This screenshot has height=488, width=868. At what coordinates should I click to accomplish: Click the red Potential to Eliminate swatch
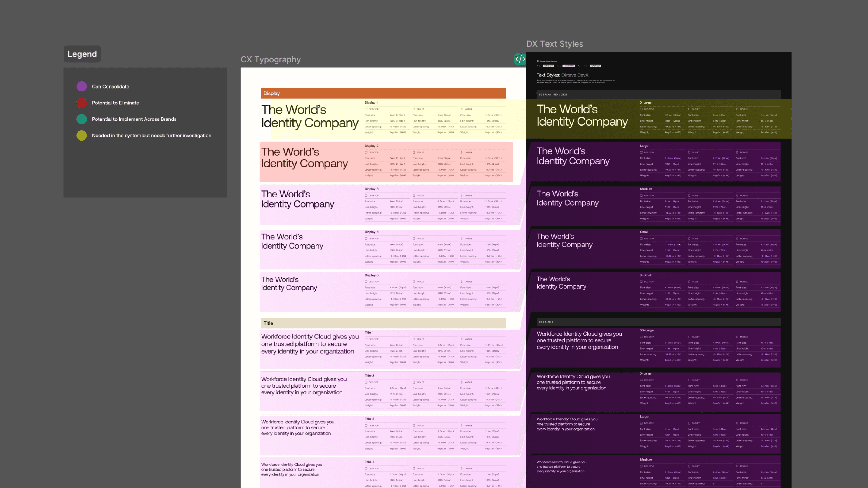(82, 103)
